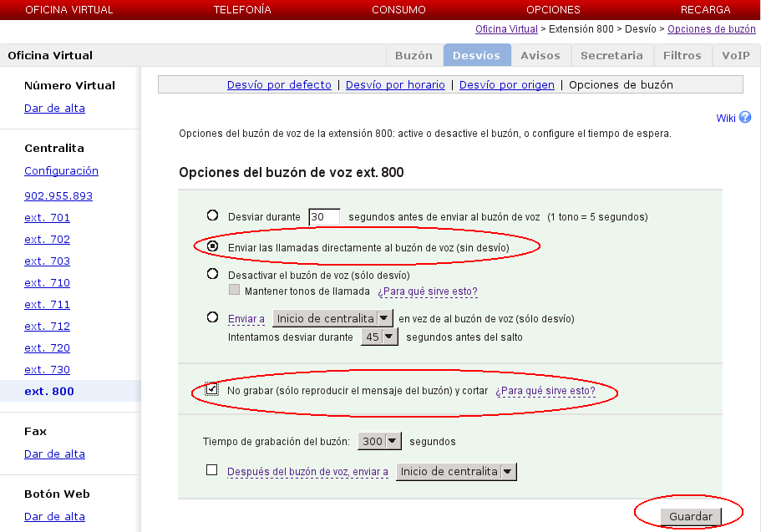Open the Secretaria tab

611,55
